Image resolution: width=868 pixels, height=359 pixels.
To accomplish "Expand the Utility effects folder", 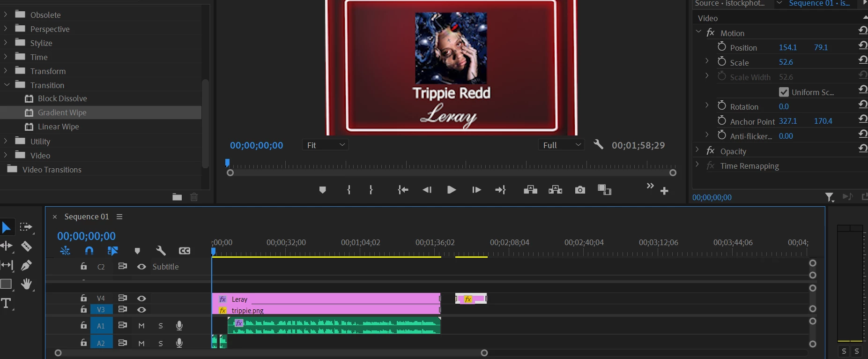I will click(x=6, y=141).
